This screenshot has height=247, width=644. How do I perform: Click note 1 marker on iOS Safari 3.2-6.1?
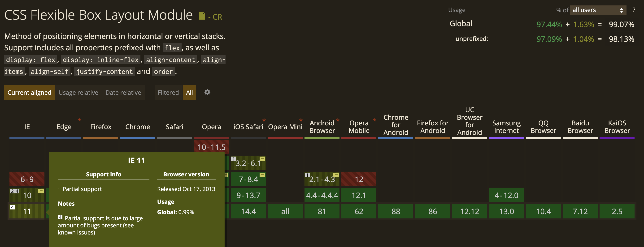coord(234,159)
